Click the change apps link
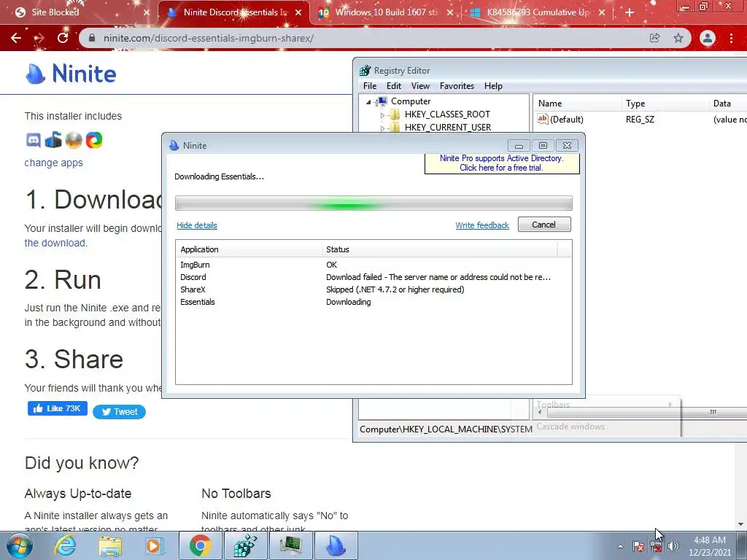Image resolution: width=747 pixels, height=560 pixels. pos(53,163)
